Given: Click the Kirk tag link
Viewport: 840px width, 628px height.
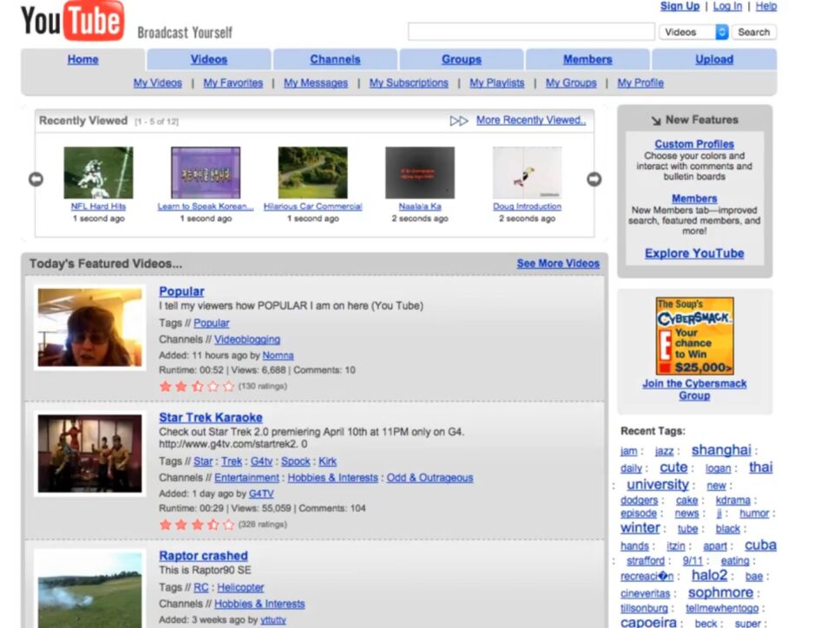Looking at the screenshot, I should click(327, 461).
